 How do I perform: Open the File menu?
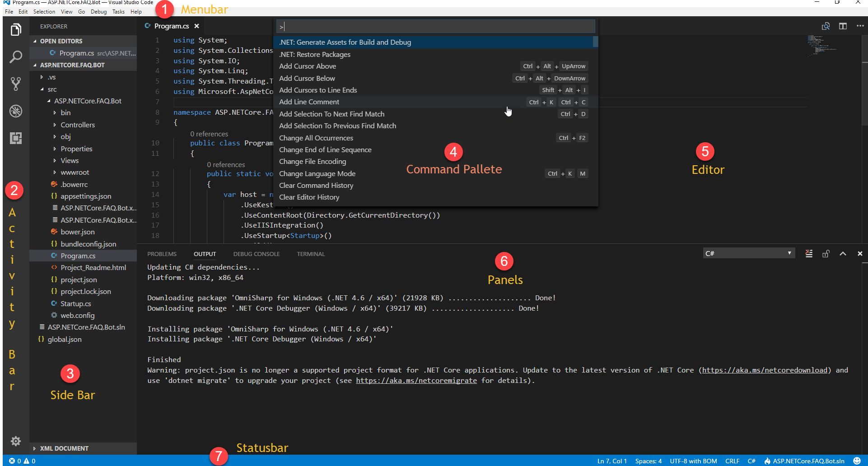tap(9, 12)
